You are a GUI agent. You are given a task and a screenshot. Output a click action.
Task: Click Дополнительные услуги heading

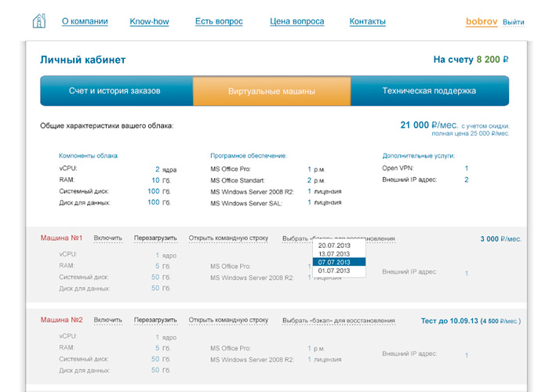click(x=418, y=156)
